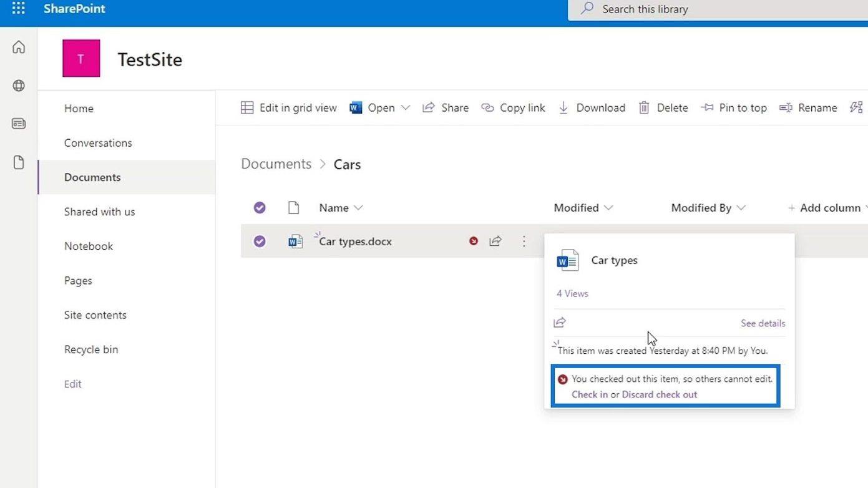This screenshot has height=488, width=868.
Task: Download the selected file
Action: point(592,108)
